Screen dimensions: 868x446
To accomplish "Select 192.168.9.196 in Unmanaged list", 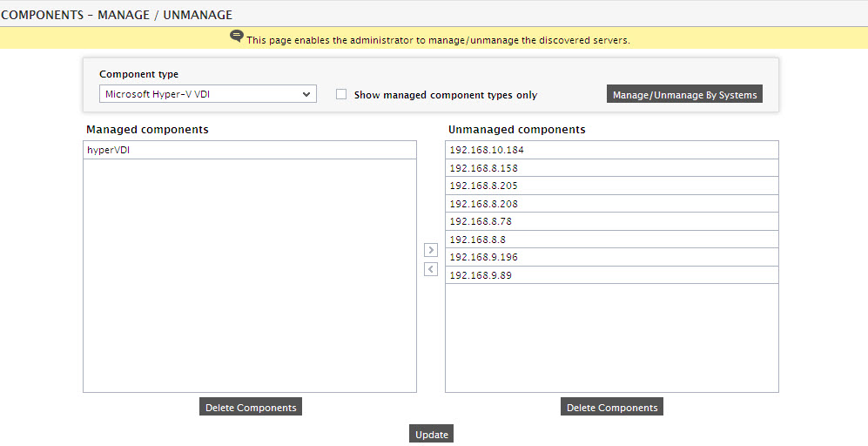I will pyautogui.click(x=612, y=257).
